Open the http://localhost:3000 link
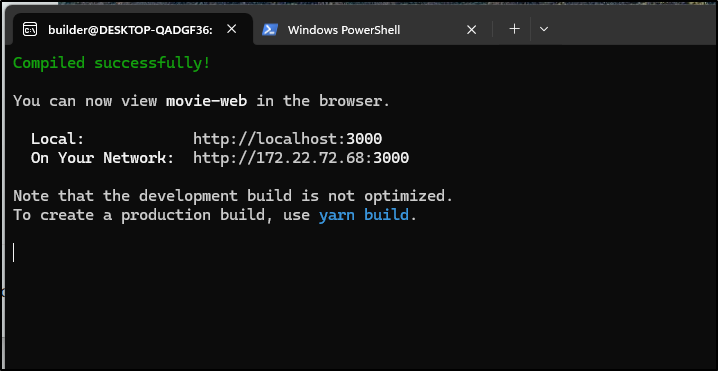The width and height of the screenshot is (718, 371). 288,139
